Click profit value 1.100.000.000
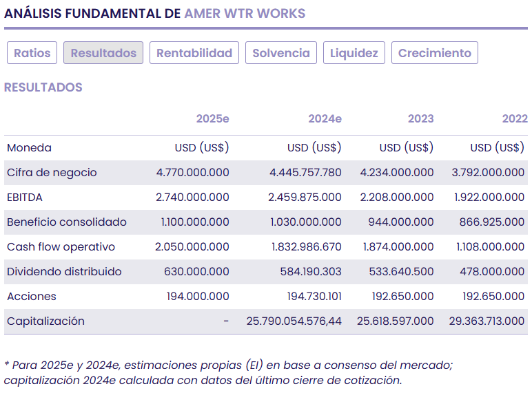The height and width of the screenshot is (393, 532). [x=195, y=222]
